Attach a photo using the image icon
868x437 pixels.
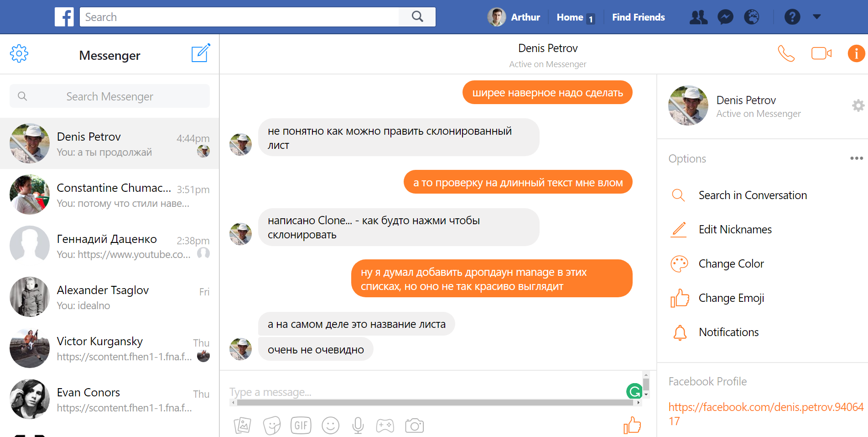(x=243, y=426)
